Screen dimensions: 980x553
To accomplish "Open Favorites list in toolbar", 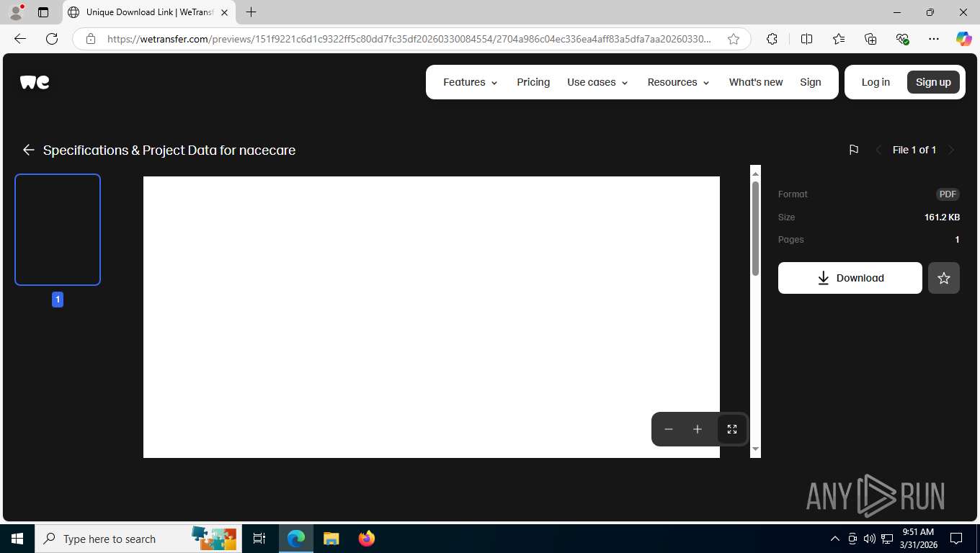I will [x=839, y=39].
